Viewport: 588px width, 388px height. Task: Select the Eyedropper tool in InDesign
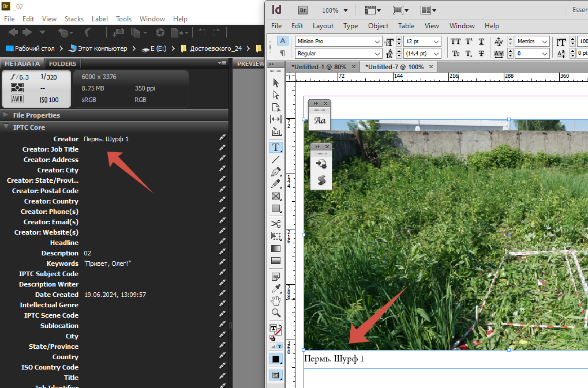276,289
